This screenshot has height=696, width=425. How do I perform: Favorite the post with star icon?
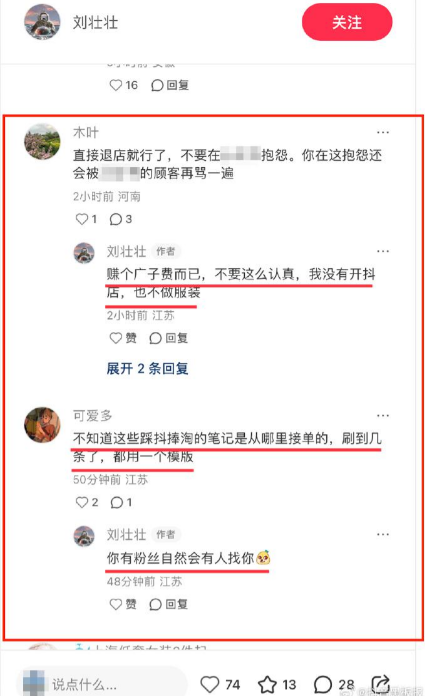click(x=277, y=684)
